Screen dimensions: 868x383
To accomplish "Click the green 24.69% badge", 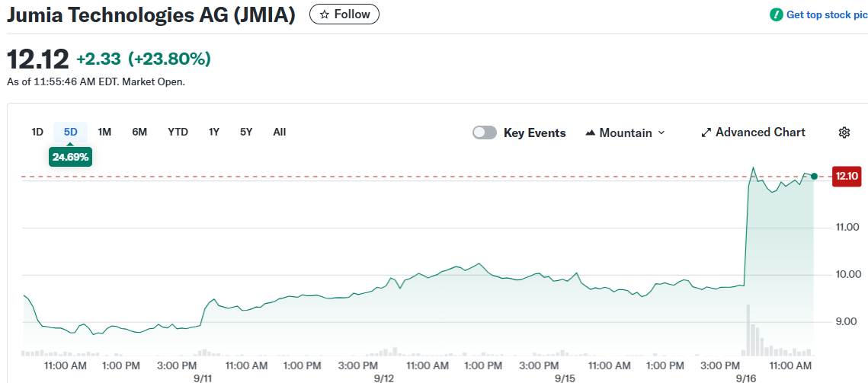I will pos(70,157).
